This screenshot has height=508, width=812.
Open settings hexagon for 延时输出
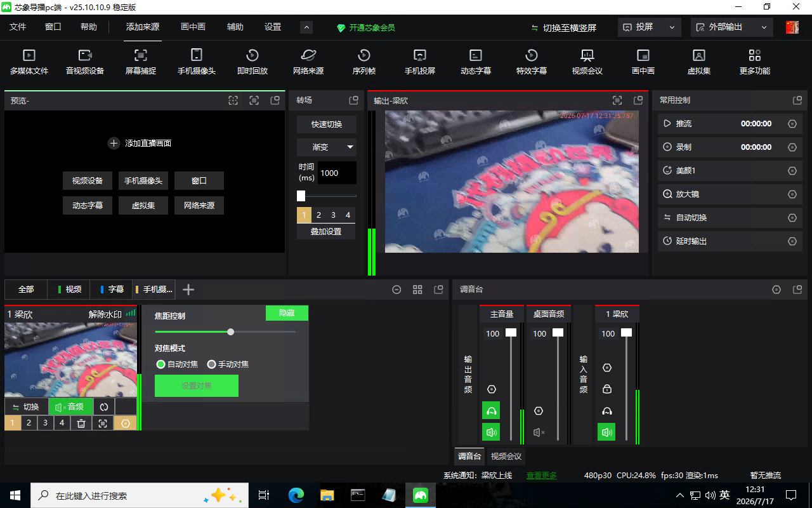pyautogui.click(x=792, y=241)
